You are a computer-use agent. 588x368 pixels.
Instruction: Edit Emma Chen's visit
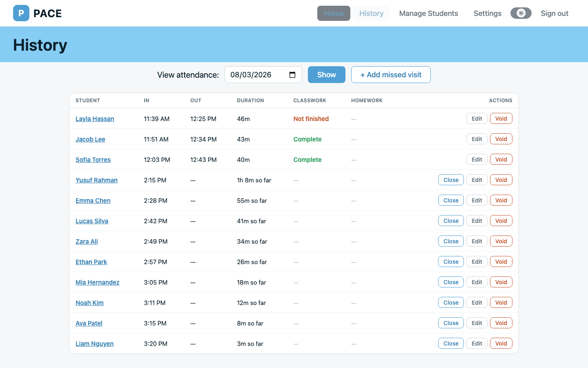477,200
